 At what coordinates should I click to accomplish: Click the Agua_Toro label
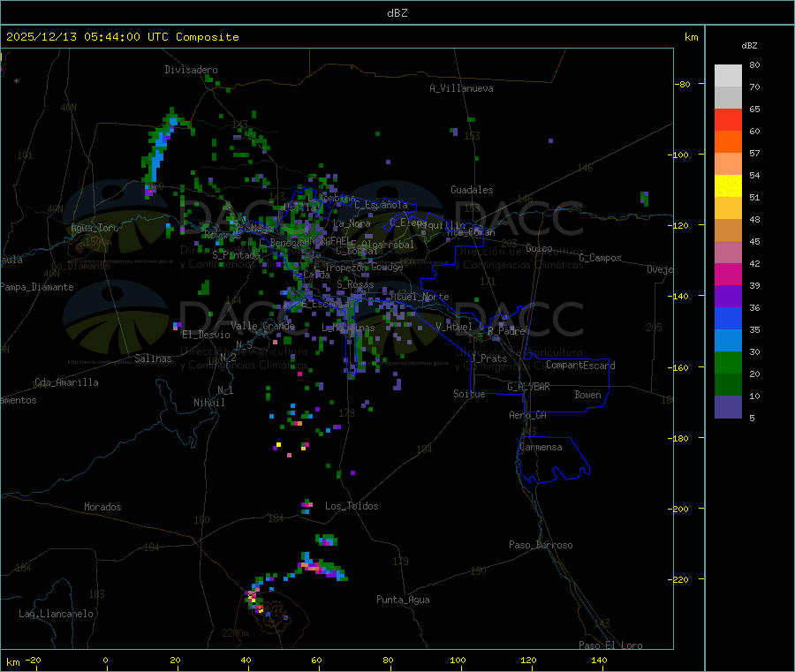[95, 228]
